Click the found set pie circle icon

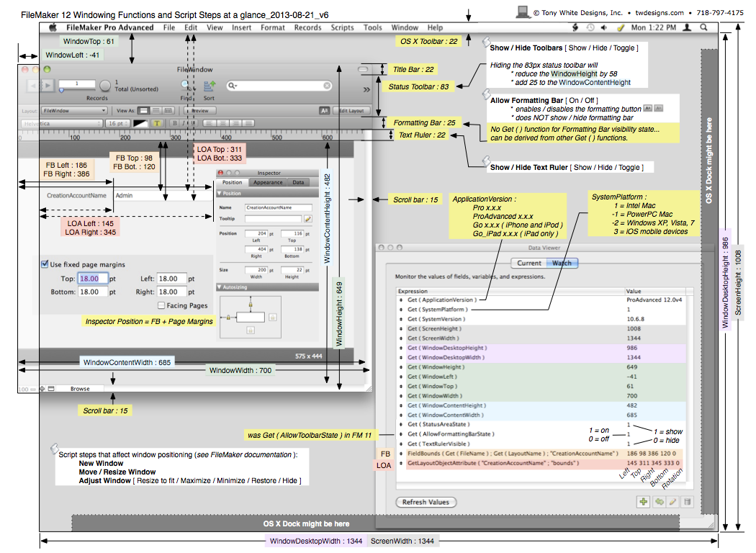pyautogui.click(x=104, y=86)
